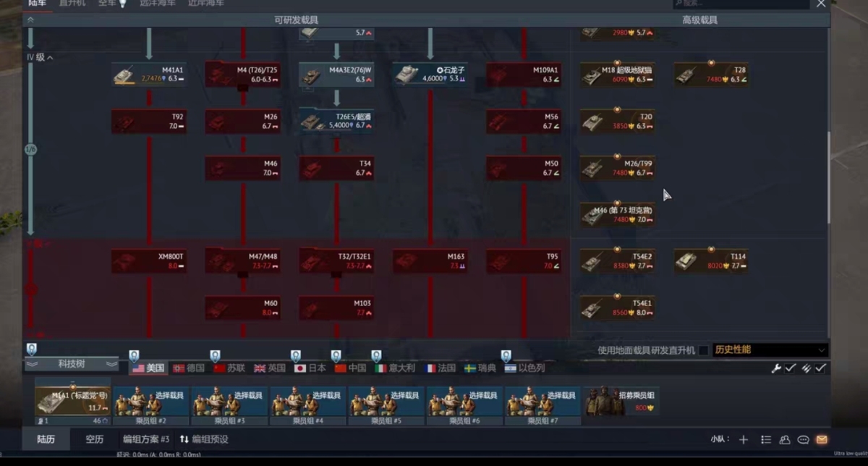Click the 编组预设 button

[x=205, y=439]
